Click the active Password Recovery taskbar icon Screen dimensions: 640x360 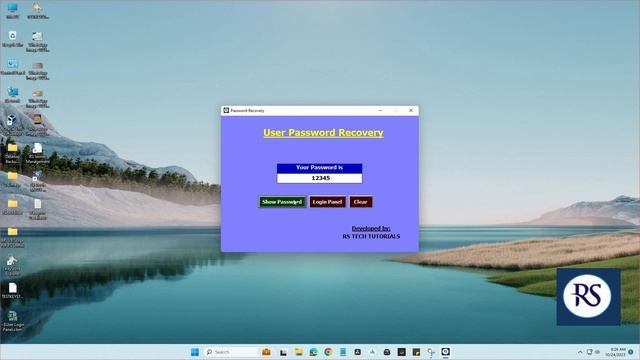(x=445, y=352)
